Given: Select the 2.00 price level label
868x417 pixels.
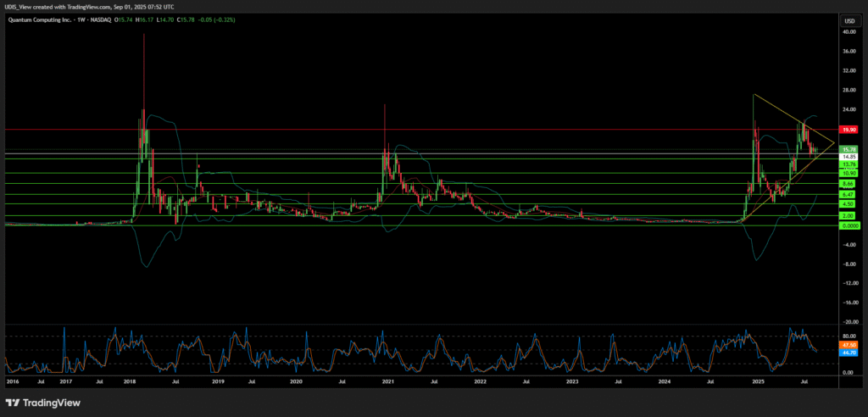Looking at the screenshot, I should coord(847,215).
